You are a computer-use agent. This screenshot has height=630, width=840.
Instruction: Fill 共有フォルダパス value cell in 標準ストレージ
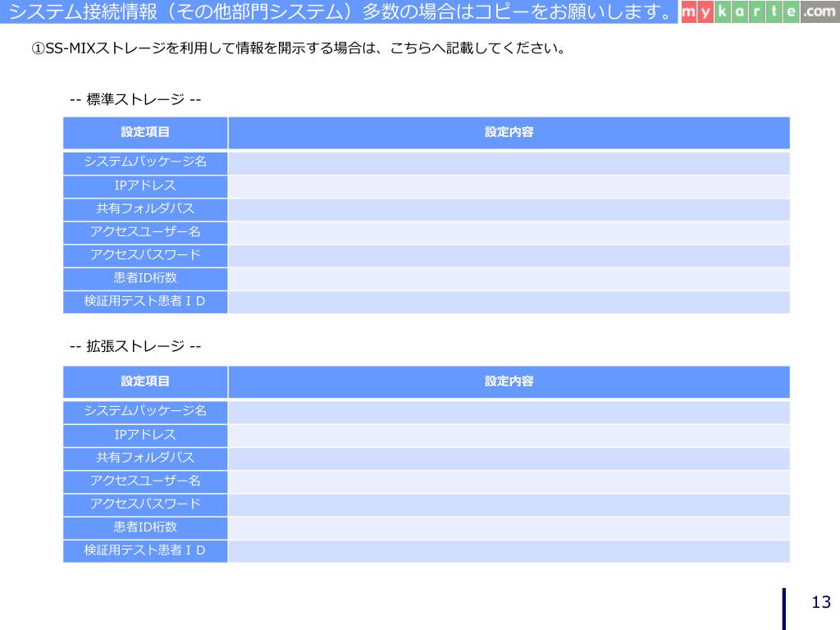509,209
